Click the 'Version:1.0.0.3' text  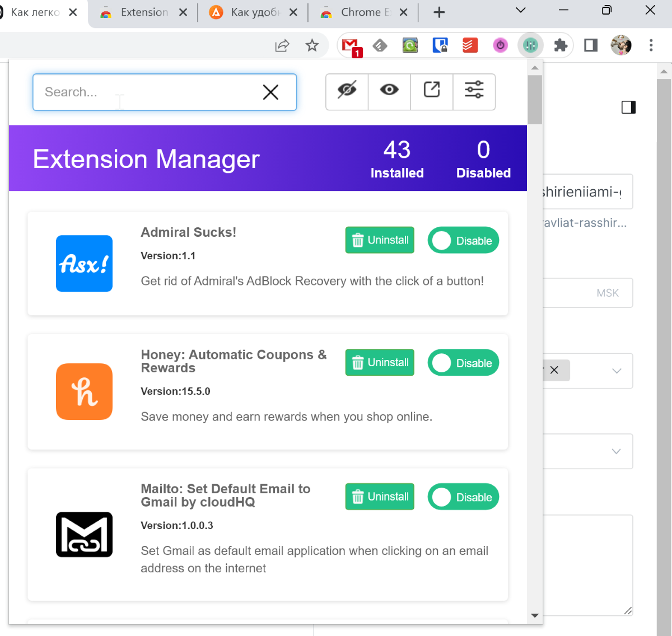click(x=177, y=526)
